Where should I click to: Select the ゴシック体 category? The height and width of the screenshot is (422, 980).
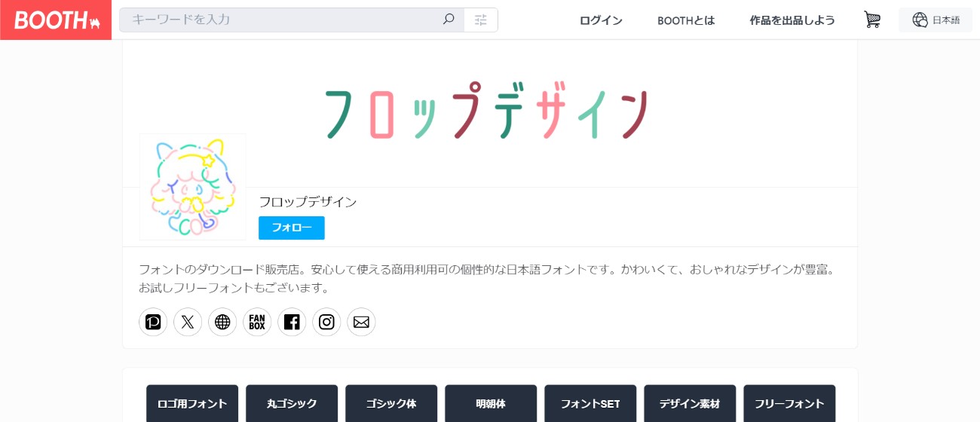391,403
